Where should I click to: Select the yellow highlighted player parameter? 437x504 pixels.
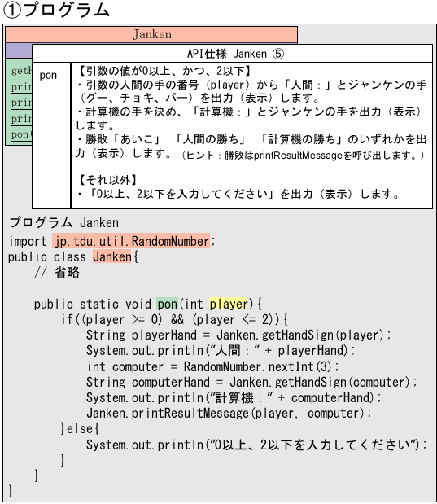[x=229, y=304]
